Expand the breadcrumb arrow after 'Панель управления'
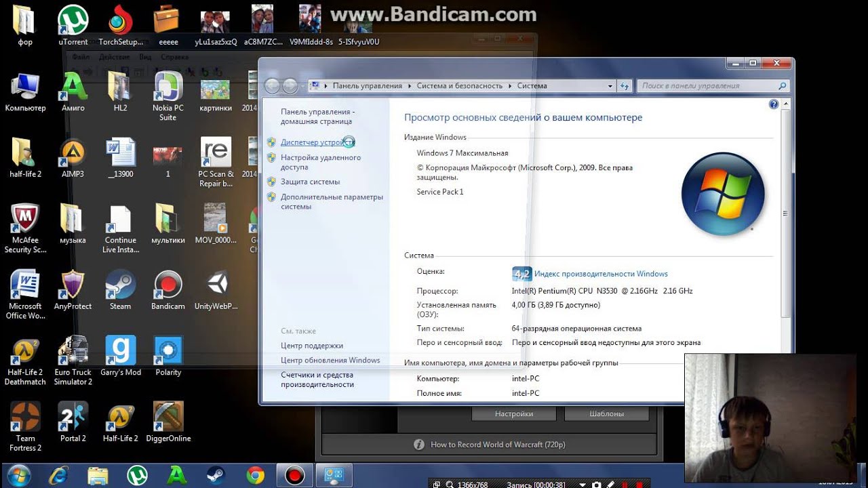 408,86
